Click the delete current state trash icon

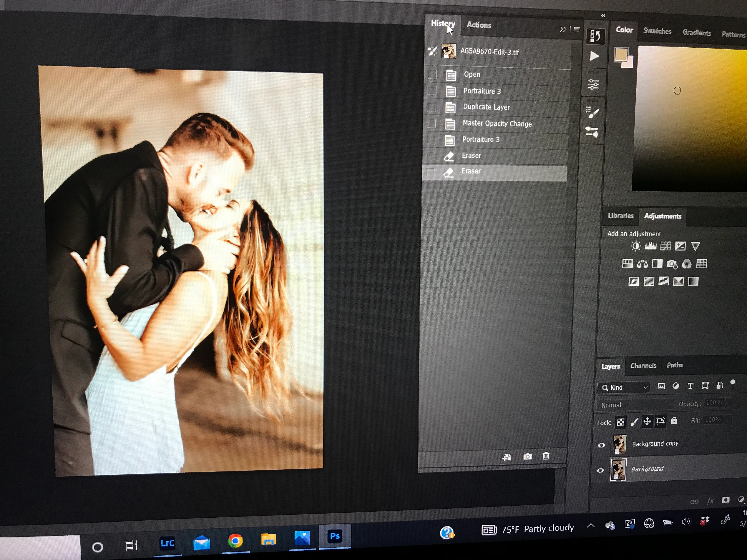click(546, 456)
